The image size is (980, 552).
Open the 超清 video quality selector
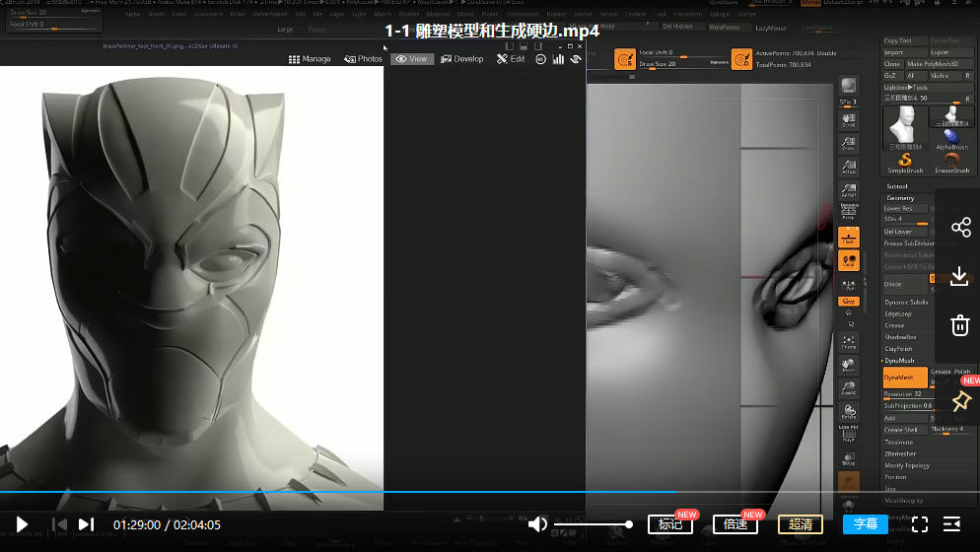[x=800, y=524]
